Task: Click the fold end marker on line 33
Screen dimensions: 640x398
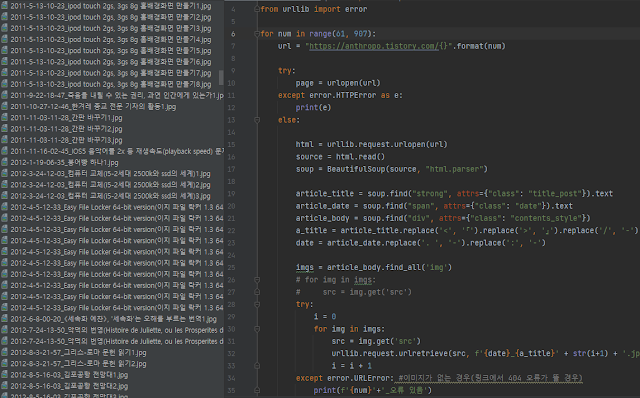Action: point(257,365)
